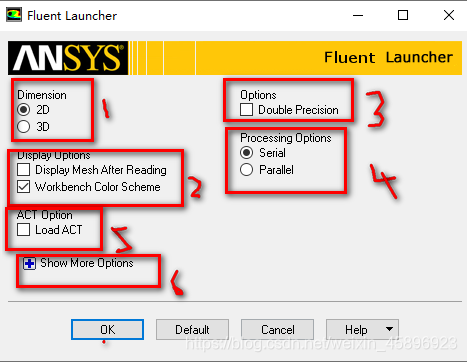Click the Dimension group label
Screen dimensions: 467x362
tap(42, 95)
